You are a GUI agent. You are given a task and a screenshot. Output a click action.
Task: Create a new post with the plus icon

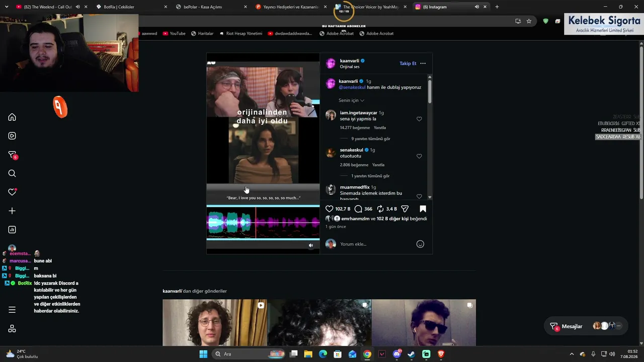pos(12,211)
